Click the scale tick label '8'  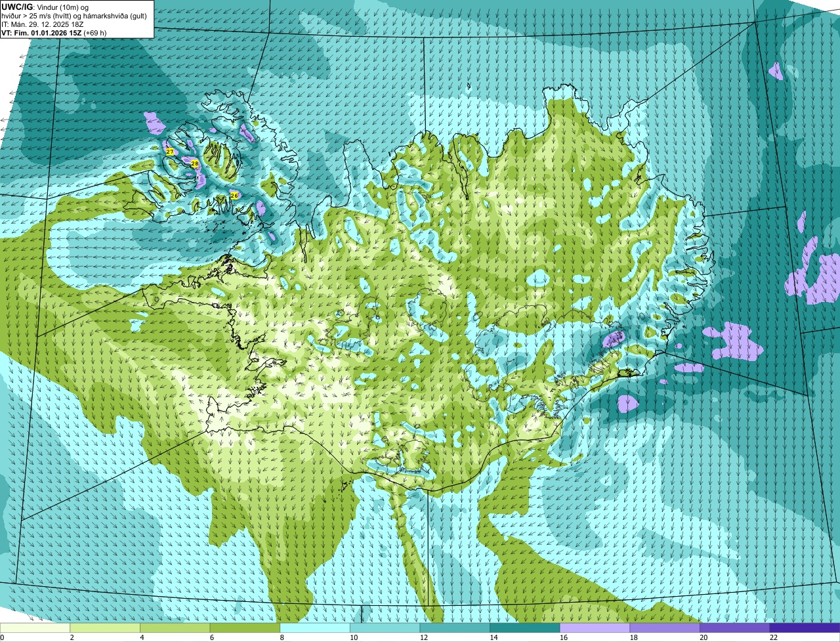282,637
